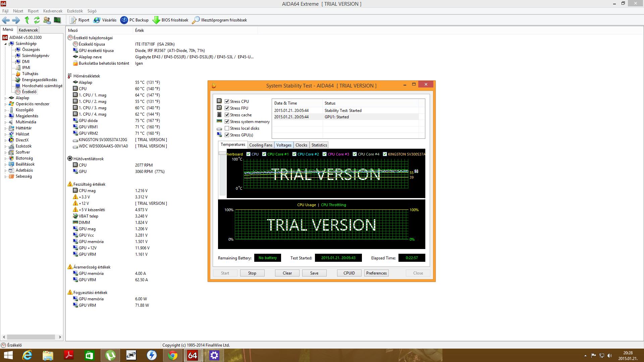The width and height of the screenshot is (644, 362).
Task: Click the Forward arrow toolbar icon
Action: [x=16, y=20]
